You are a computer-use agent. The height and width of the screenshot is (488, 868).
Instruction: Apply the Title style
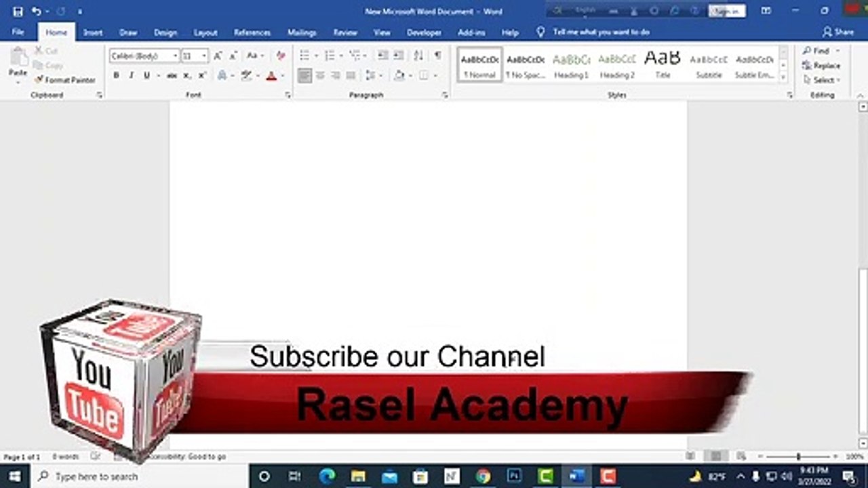[x=663, y=66]
